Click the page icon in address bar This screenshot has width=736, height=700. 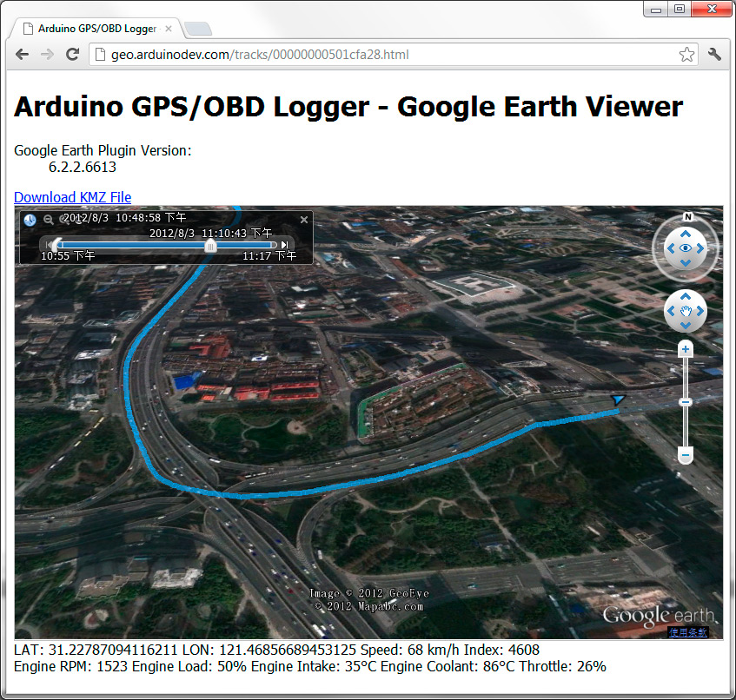(x=100, y=55)
